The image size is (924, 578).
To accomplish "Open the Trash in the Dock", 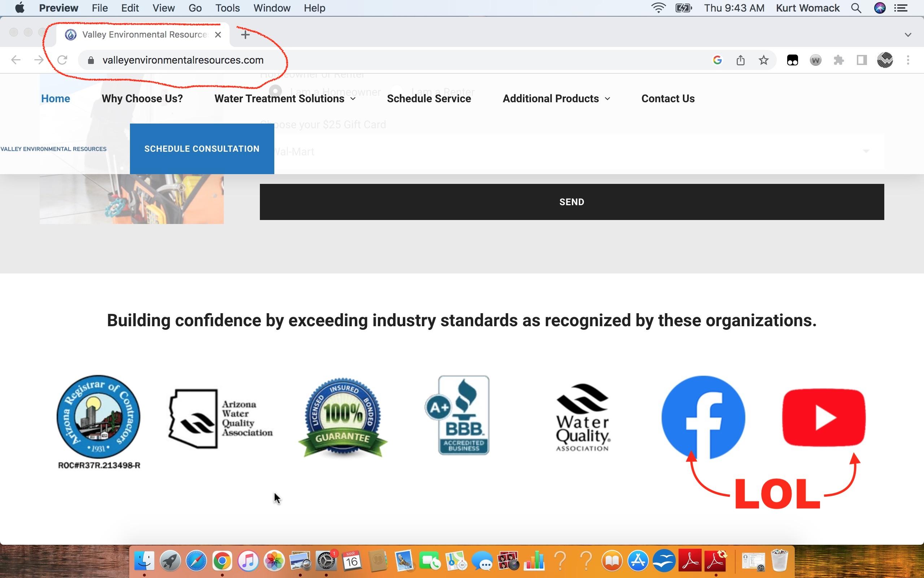I will point(779,560).
